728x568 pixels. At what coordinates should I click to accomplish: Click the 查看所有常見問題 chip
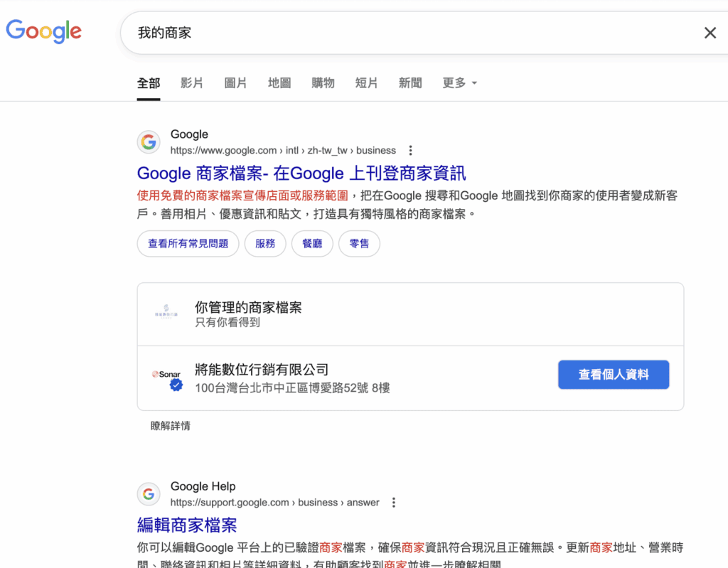[188, 244]
